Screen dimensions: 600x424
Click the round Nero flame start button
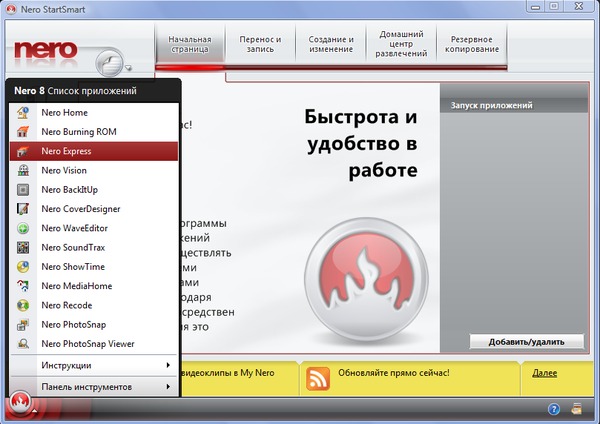point(20,401)
